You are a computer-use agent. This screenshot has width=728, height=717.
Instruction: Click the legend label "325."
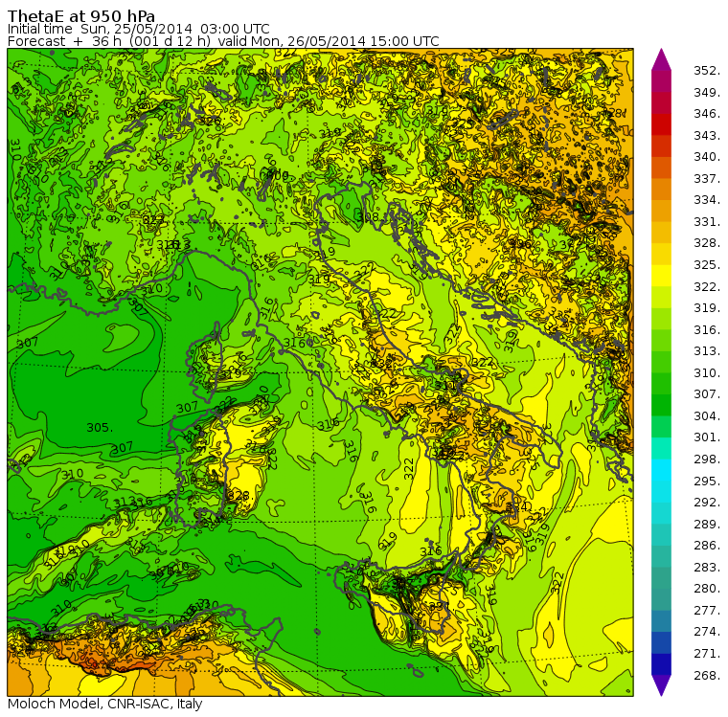click(707, 265)
